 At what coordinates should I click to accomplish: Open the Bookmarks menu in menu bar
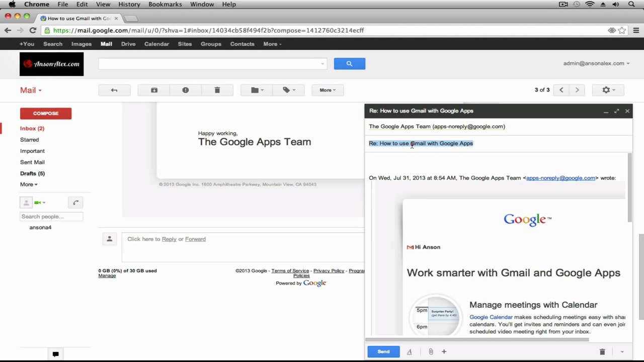point(165,4)
